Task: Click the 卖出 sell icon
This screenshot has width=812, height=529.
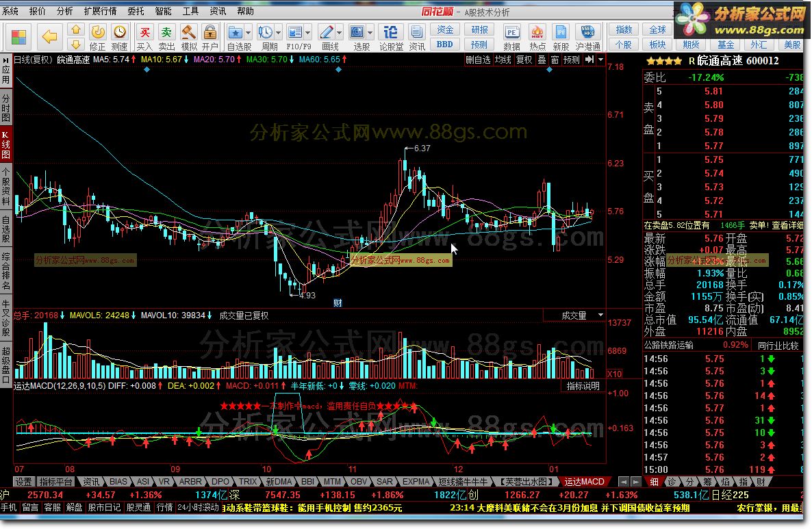Action: [166, 37]
